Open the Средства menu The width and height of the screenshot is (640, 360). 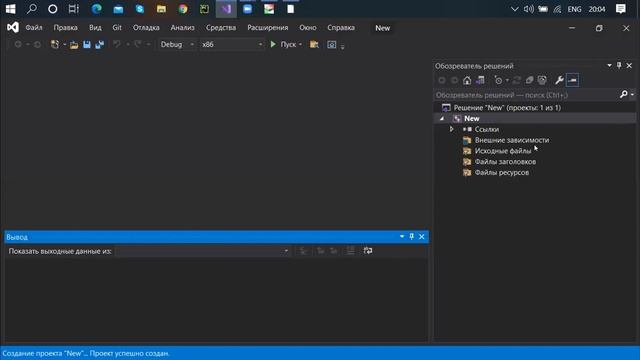[x=221, y=28]
